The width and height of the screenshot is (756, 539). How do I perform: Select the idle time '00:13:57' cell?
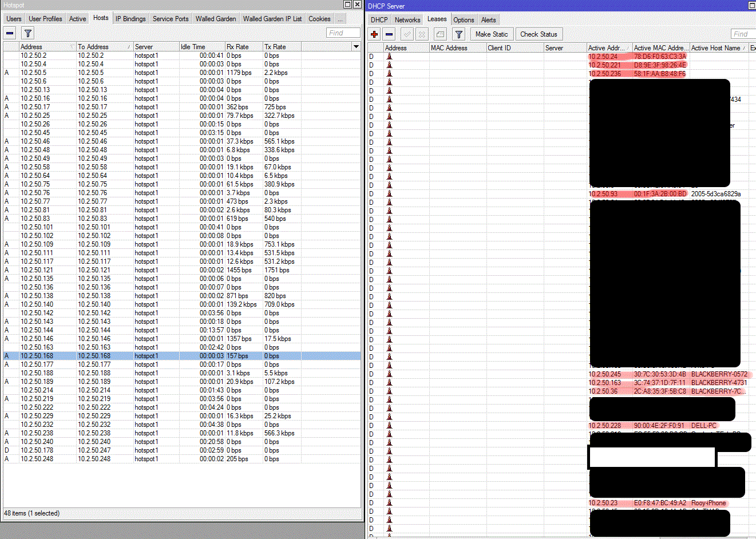click(212, 330)
